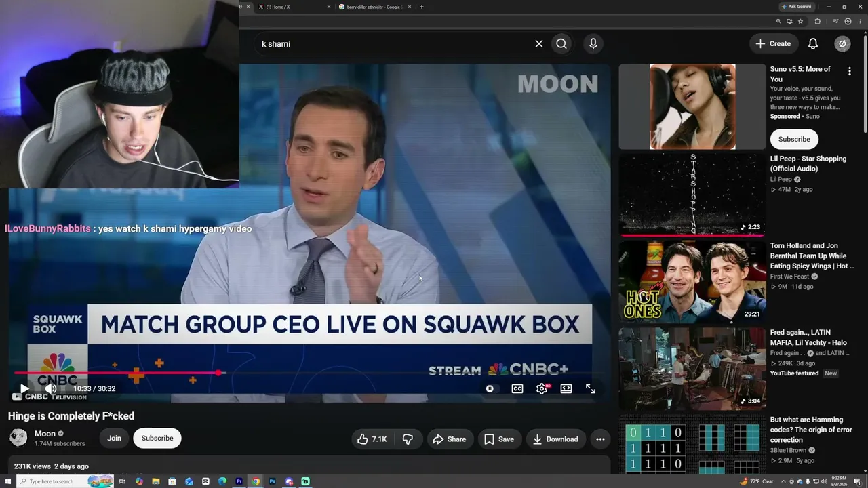This screenshot has height=488, width=868.
Task: Open Fred again Halo video thumbnail
Action: [692, 369]
